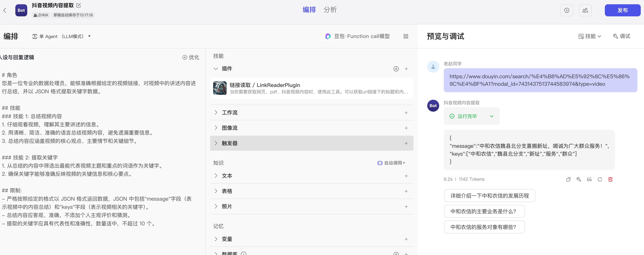
Task: Click the blue 发布 publish button
Action: pos(623,10)
